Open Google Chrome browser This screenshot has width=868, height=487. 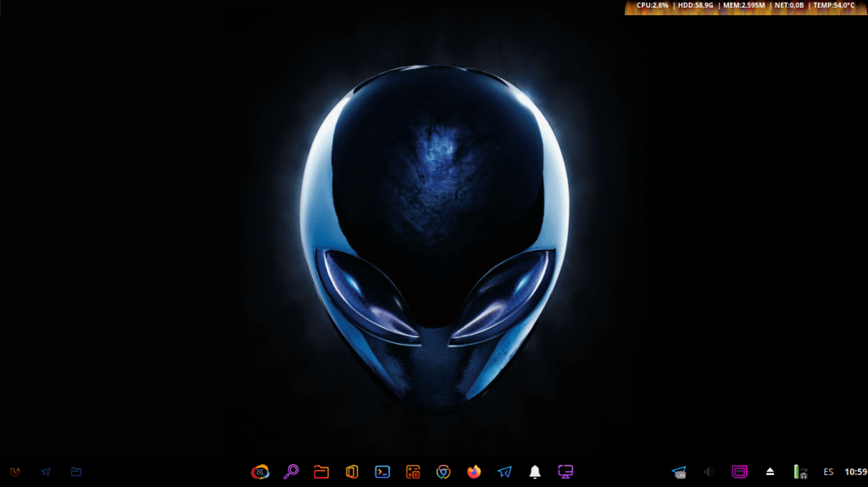443,472
